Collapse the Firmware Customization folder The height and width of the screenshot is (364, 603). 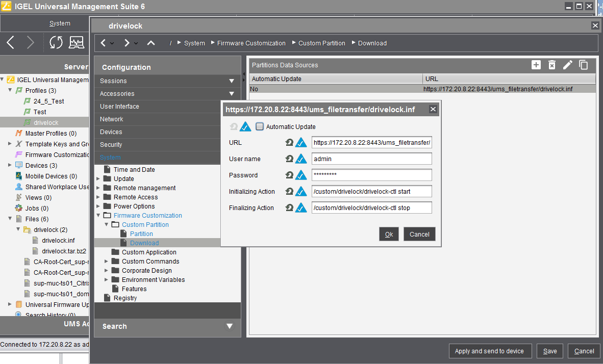click(x=98, y=215)
